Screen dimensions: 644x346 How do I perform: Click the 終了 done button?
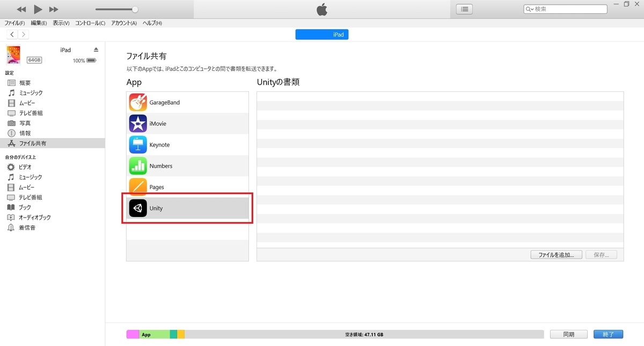(608, 334)
